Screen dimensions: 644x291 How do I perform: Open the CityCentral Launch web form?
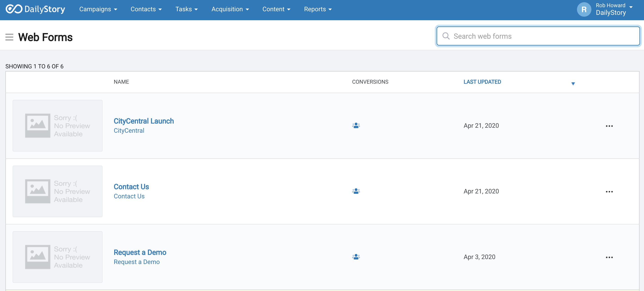[x=144, y=121]
